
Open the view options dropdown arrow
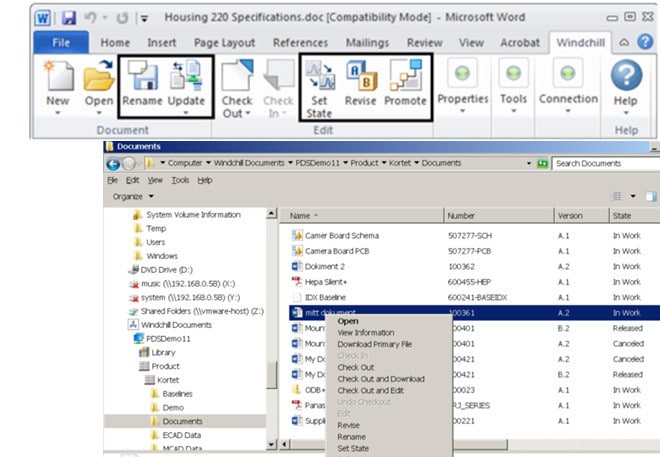(x=633, y=197)
